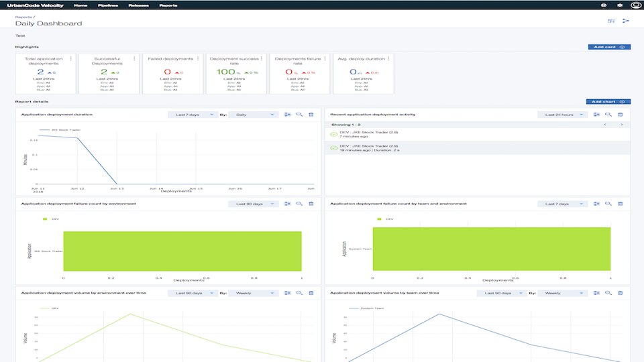The image size is (644, 362).
Task: Delete failure count by team and environment chart
Action: click(x=620, y=204)
